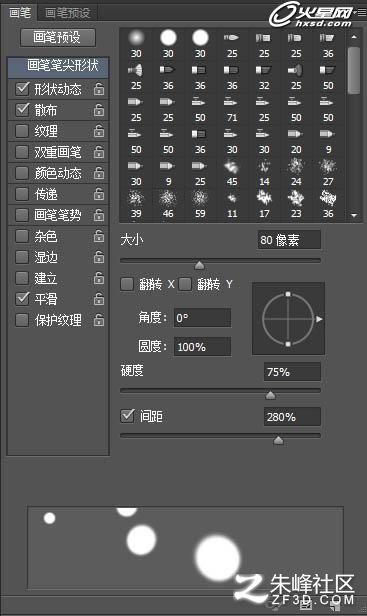Enable the 纹理 checkbox
The width and height of the screenshot is (367, 616).
click(22, 131)
